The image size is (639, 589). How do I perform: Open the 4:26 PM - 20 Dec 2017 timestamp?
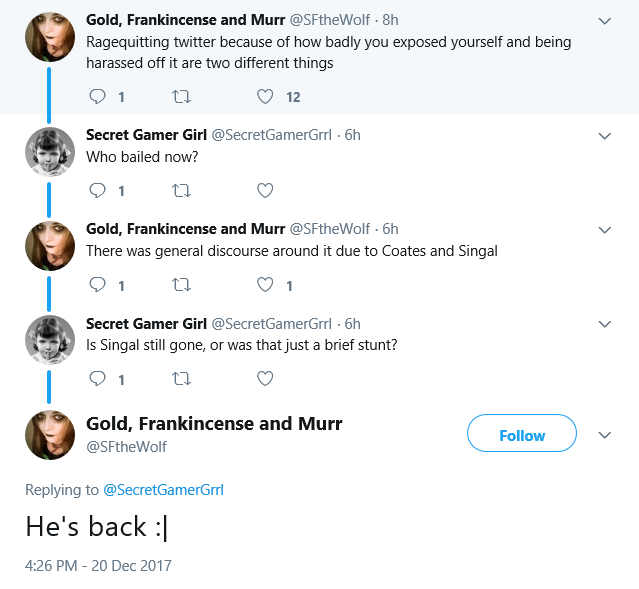click(x=98, y=565)
